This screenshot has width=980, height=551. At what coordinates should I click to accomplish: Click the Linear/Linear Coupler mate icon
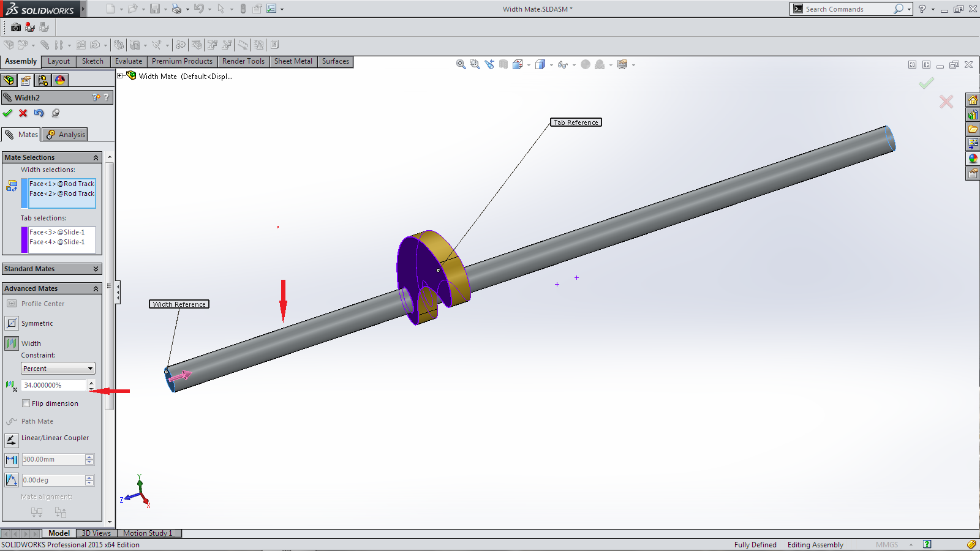12,440
